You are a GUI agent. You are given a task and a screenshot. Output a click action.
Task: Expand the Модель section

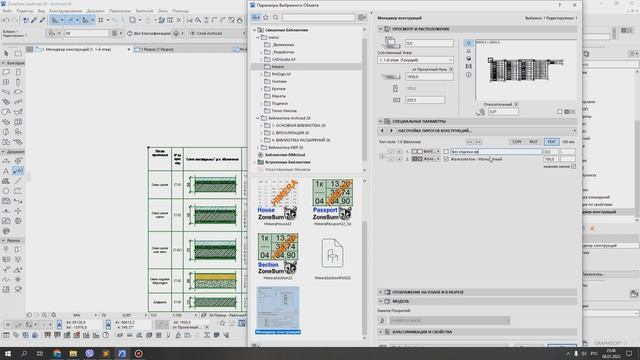tap(380, 301)
